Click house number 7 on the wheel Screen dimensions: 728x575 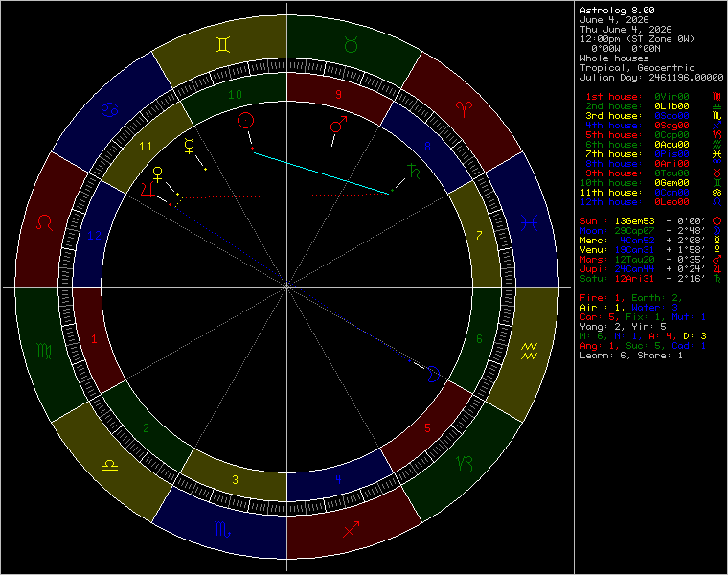point(480,235)
